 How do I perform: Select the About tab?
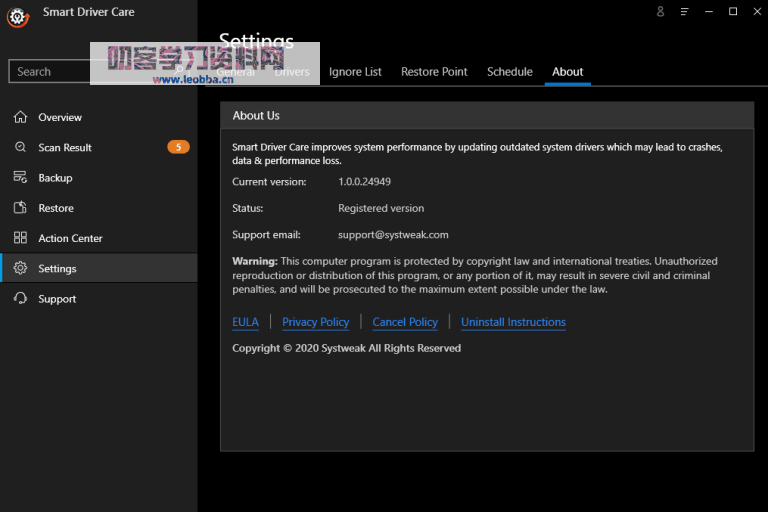568,72
